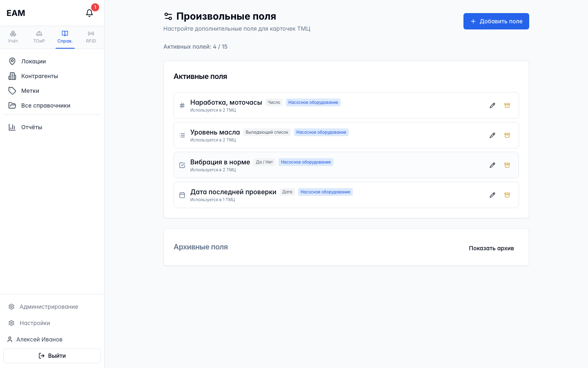Click Насосное оборудование tag on Уровень масла
The height and width of the screenshot is (368, 588).
tap(321, 132)
